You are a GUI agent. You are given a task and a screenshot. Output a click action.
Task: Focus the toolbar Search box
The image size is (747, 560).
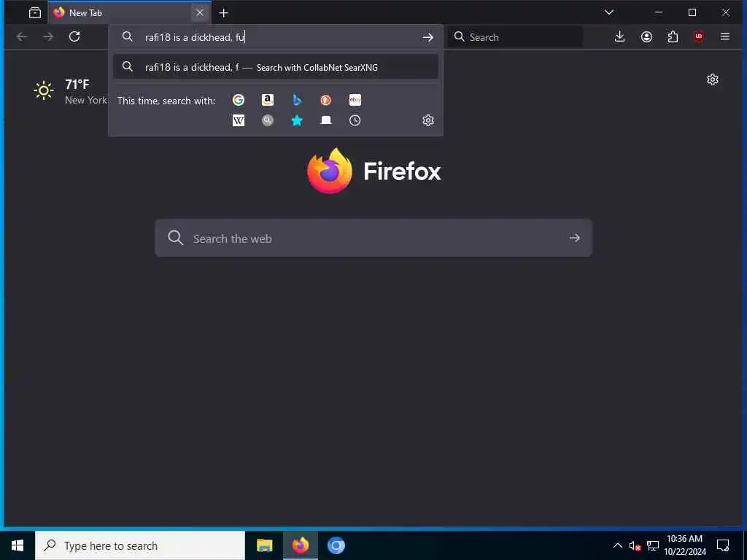point(515,36)
